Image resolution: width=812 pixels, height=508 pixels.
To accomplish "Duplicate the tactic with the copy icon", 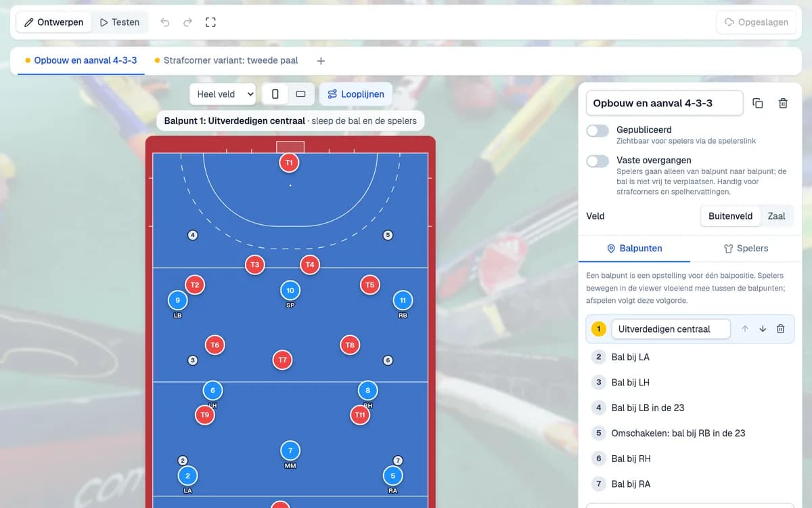I will pos(758,103).
